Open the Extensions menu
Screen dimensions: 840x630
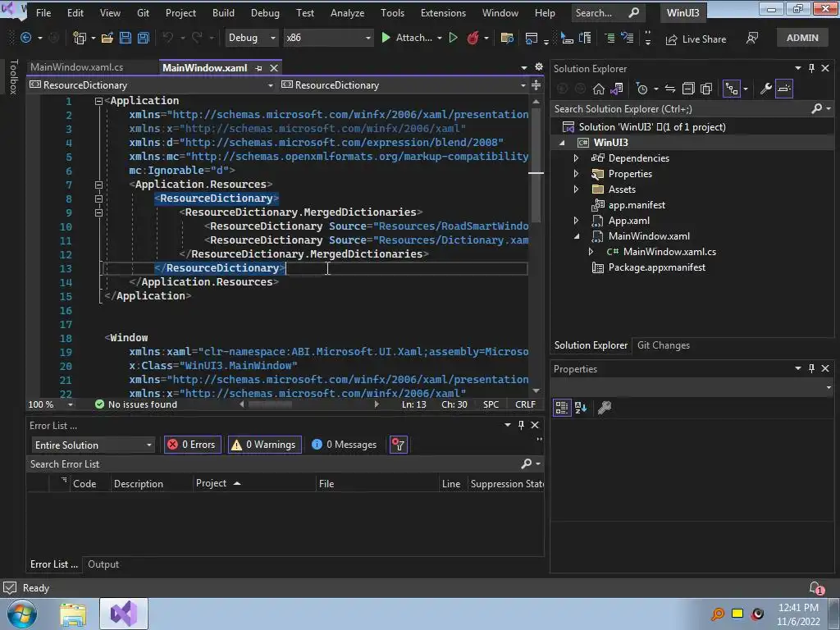pos(443,13)
